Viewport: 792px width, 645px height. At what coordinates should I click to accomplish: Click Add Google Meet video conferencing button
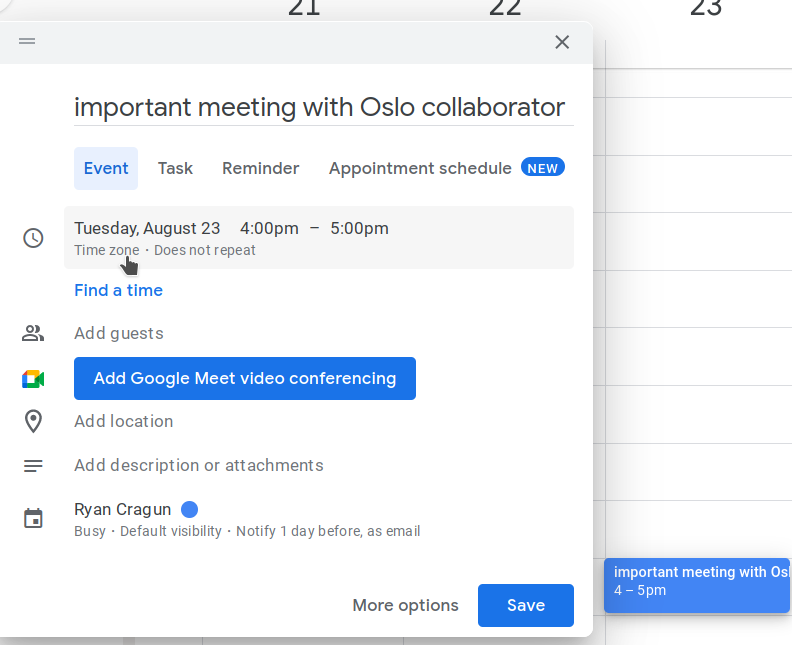(x=245, y=379)
